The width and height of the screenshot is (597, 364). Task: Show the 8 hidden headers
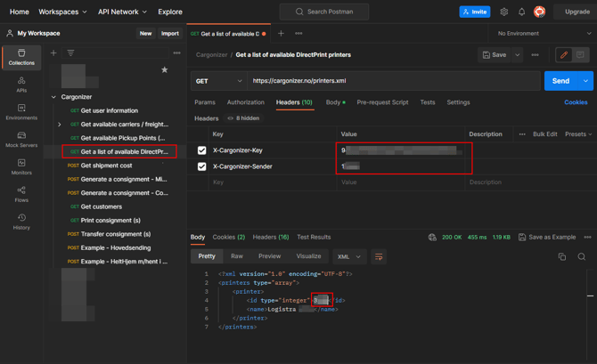[x=243, y=118]
